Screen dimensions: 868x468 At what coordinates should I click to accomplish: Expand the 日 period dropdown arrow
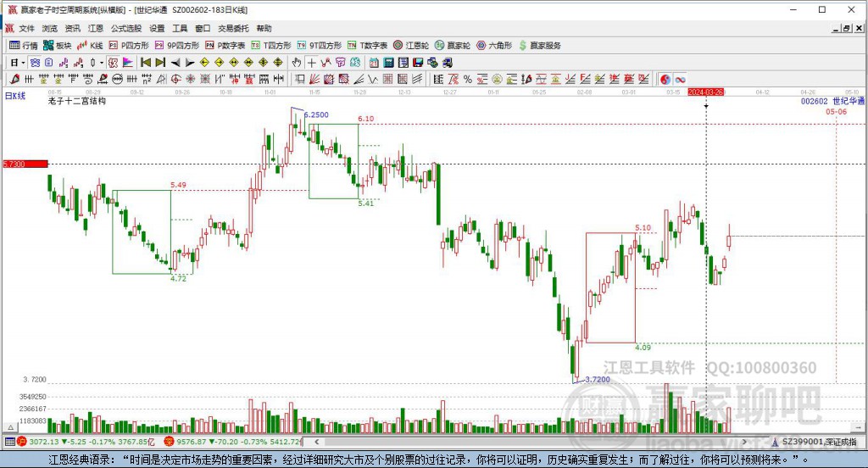(23, 63)
